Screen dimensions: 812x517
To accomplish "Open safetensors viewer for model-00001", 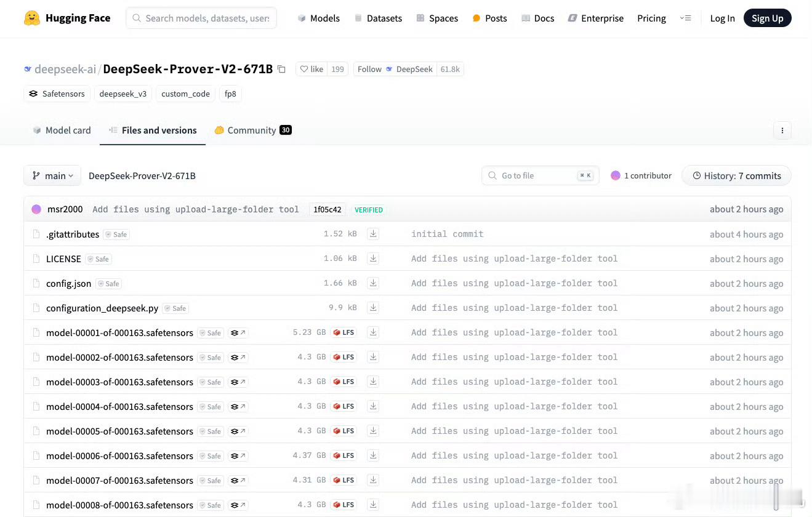I will click(x=238, y=333).
